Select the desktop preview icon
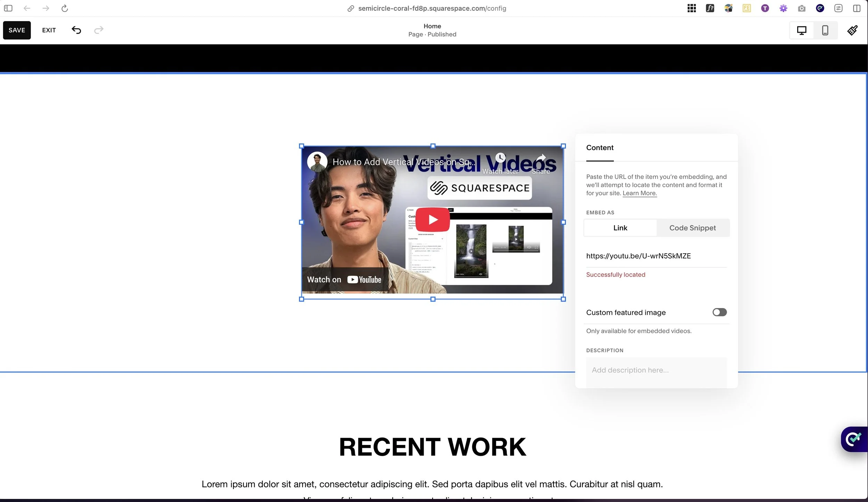Image resolution: width=868 pixels, height=502 pixels. tap(802, 30)
